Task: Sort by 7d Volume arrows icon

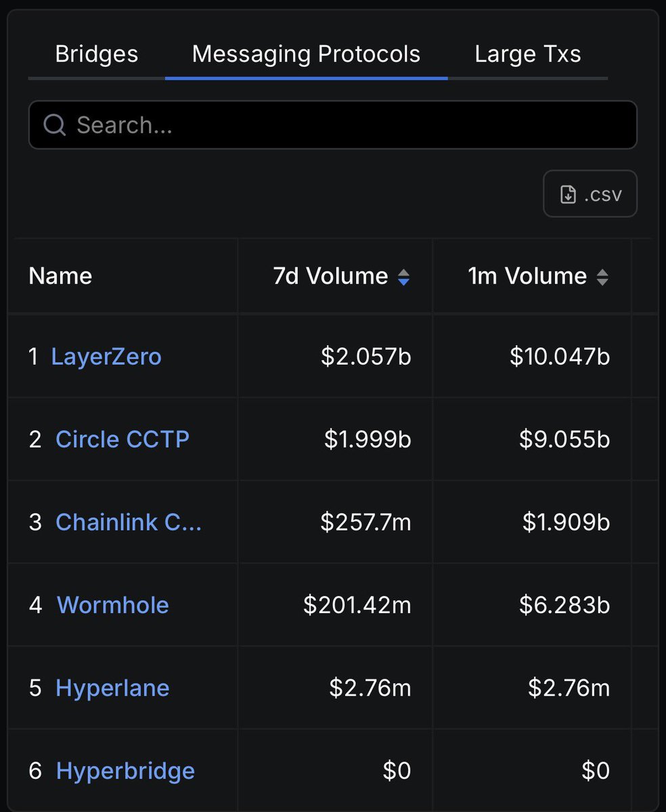Action: coord(403,277)
